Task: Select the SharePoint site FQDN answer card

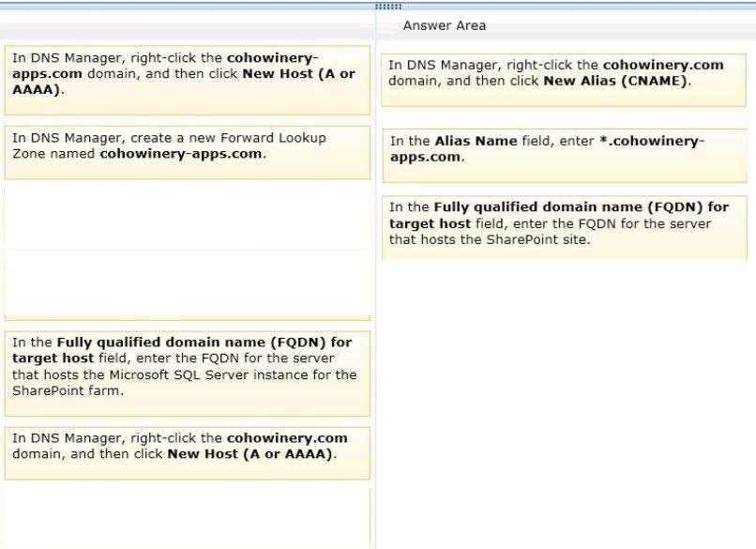Action: [565, 228]
